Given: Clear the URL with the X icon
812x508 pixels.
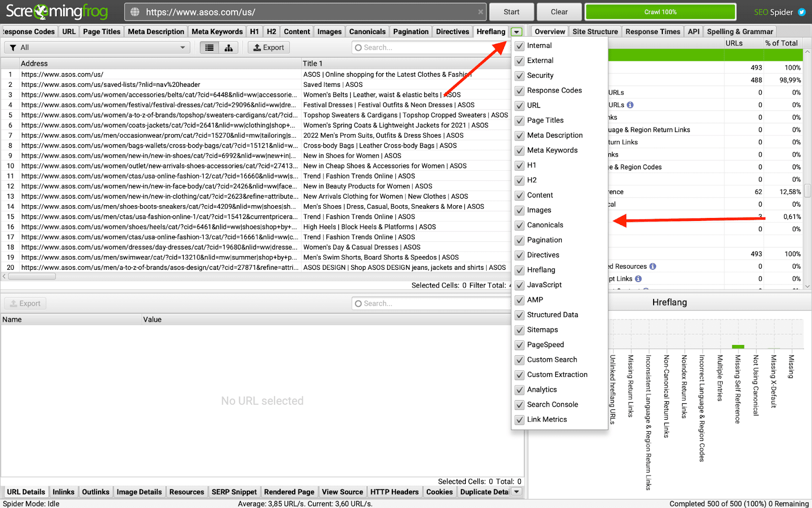Looking at the screenshot, I should (480, 12).
